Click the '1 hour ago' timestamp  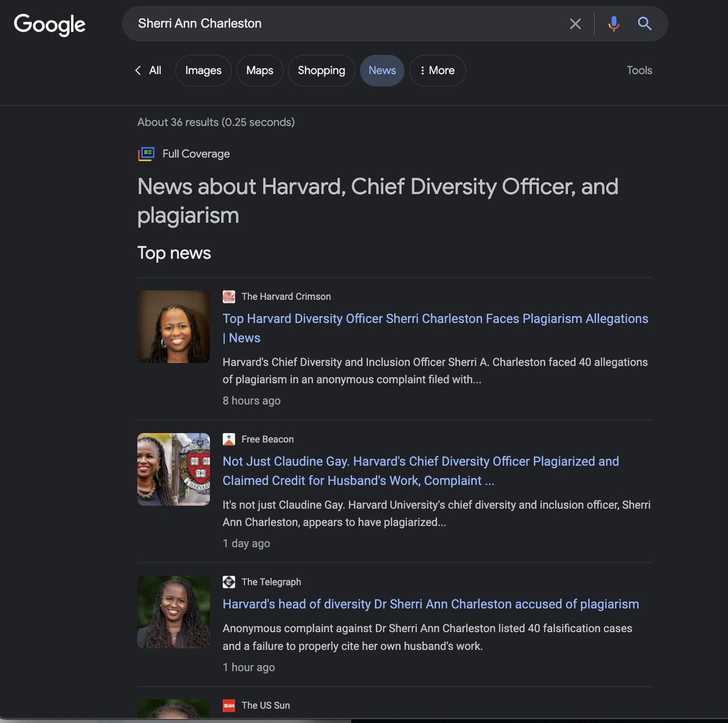(249, 667)
